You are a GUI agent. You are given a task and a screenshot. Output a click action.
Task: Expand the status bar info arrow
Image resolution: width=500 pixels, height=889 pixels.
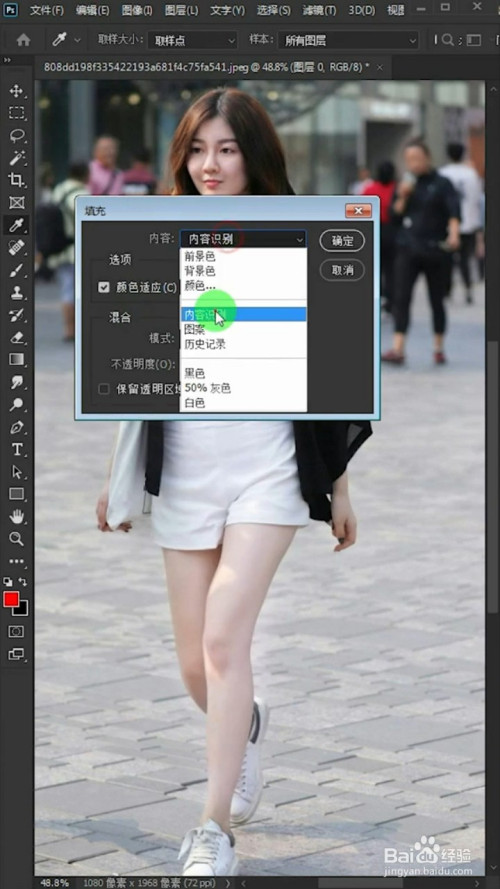coord(228,883)
